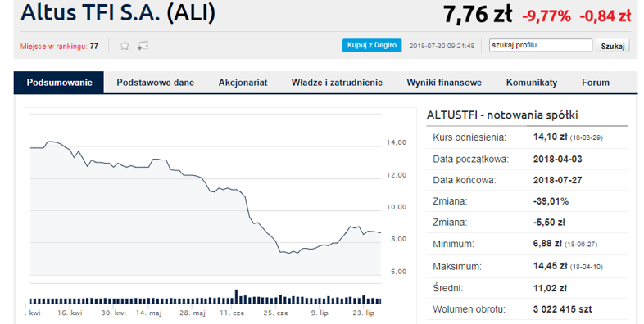The image size is (644, 324).
Task: Click the 10,00 axis label on chart
Action: (397, 207)
